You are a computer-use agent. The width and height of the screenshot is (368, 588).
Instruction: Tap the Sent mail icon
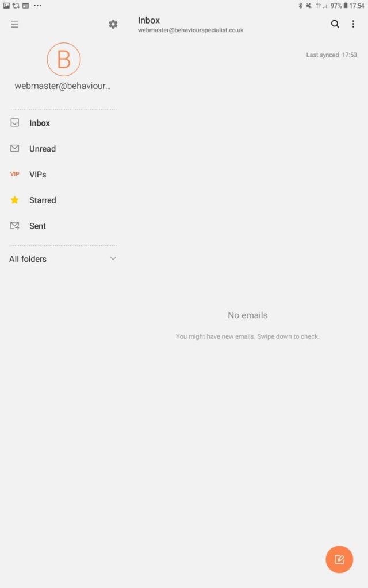pyautogui.click(x=14, y=225)
